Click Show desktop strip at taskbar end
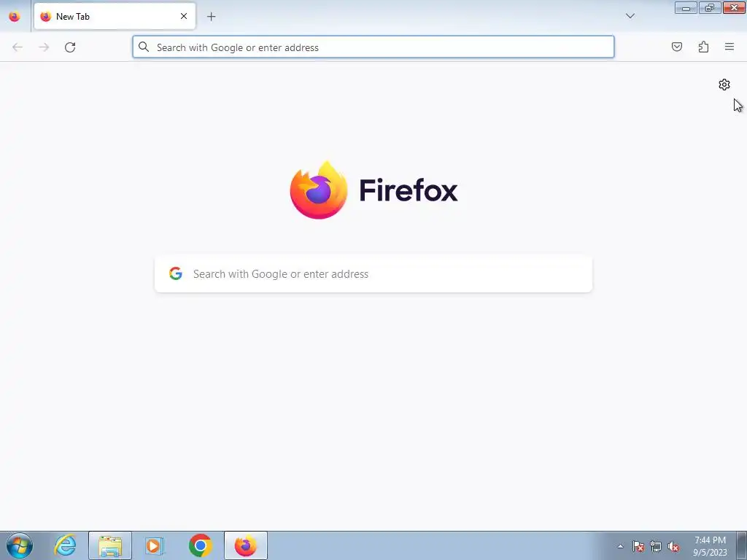Screen dimensions: 747x560 [742, 545]
